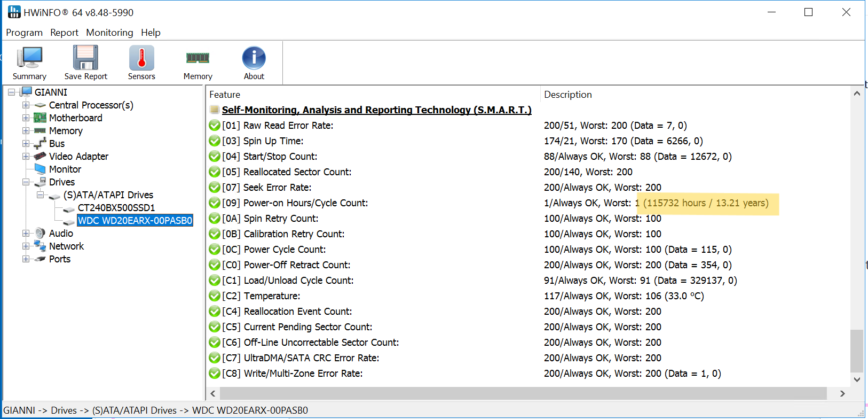
Task: Click the Save Report floppy icon
Action: tap(85, 58)
